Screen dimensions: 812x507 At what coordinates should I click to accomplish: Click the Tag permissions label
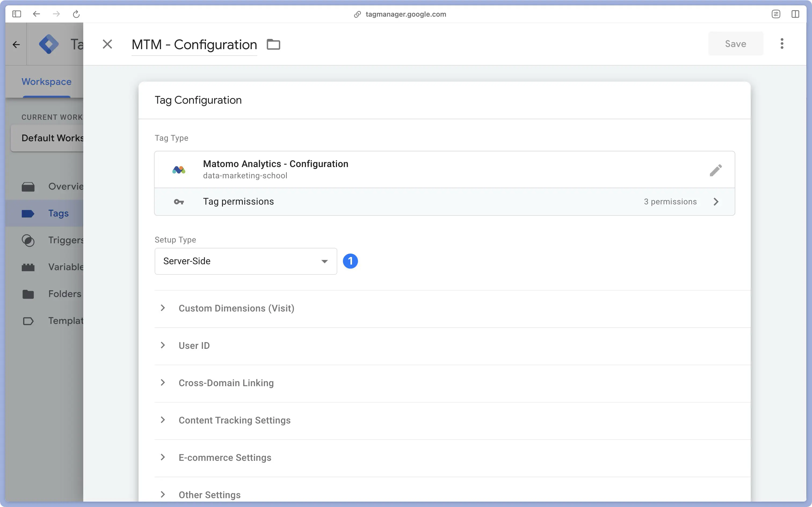coord(238,201)
